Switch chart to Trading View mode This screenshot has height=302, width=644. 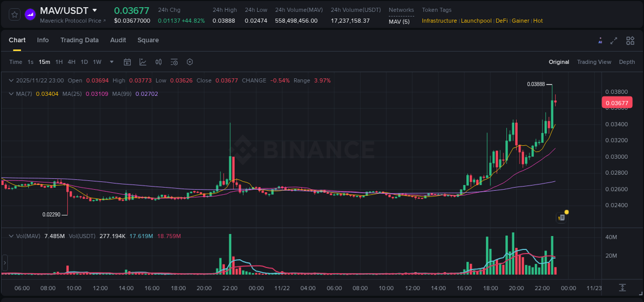click(x=594, y=62)
